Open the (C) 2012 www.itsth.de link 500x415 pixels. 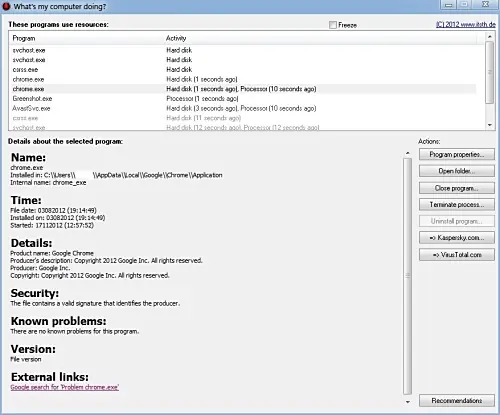466,24
